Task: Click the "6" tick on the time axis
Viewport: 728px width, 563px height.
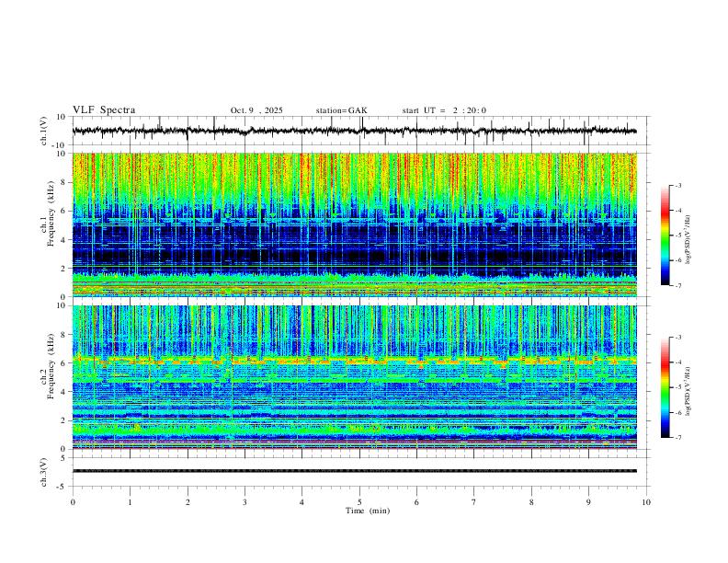Action: coord(416,502)
